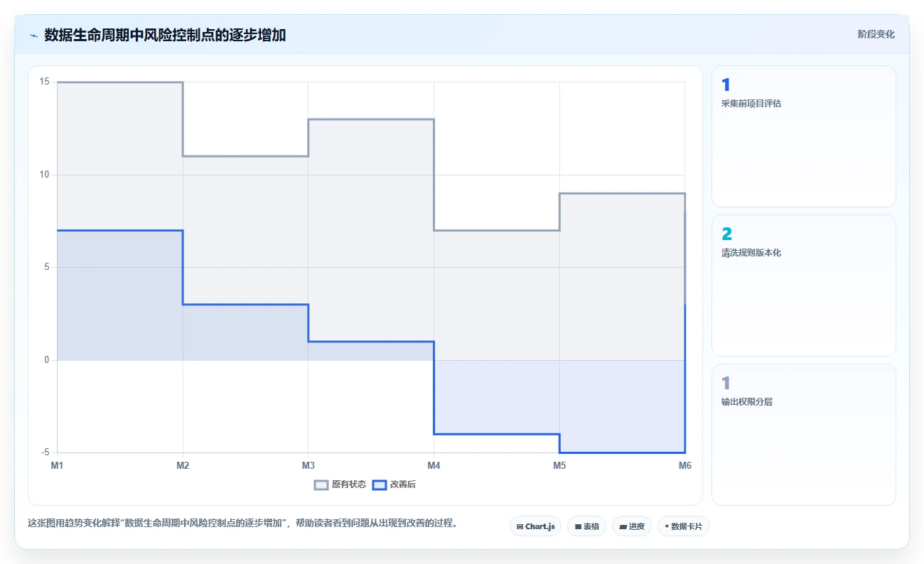924x564 pixels.
Task: Click the 10 y-axis label
Action: [x=44, y=175]
